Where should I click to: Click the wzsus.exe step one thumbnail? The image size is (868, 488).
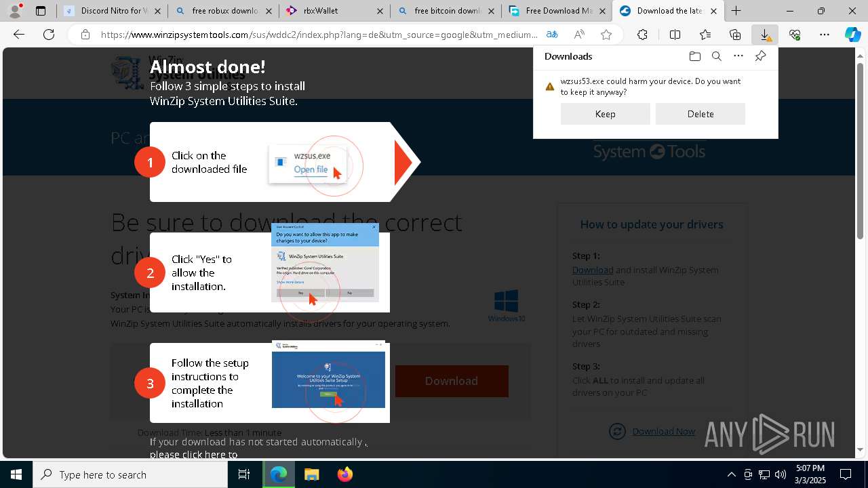coord(309,163)
